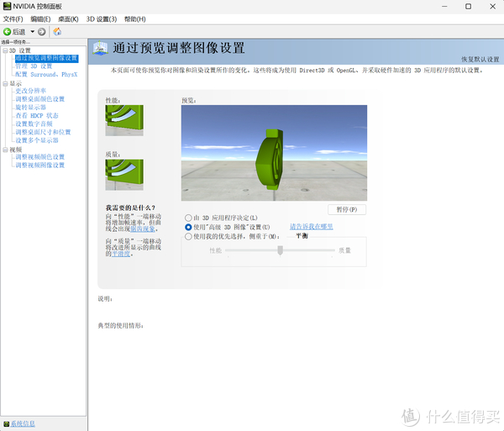Click the 典型的使用情形 label text

click(120, 326)
